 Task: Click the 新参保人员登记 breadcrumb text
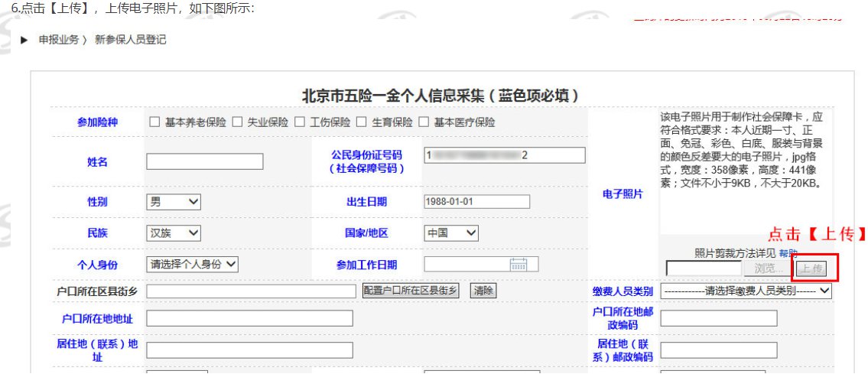131,40
